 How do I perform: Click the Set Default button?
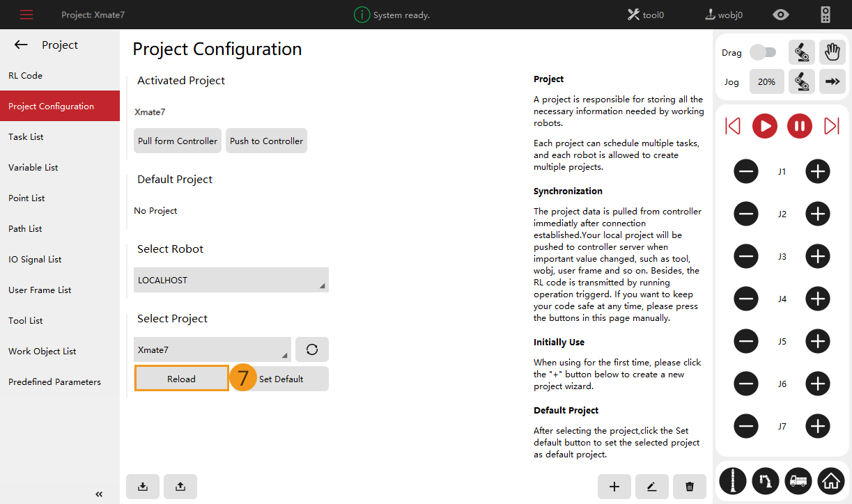(x=286, y=379)
